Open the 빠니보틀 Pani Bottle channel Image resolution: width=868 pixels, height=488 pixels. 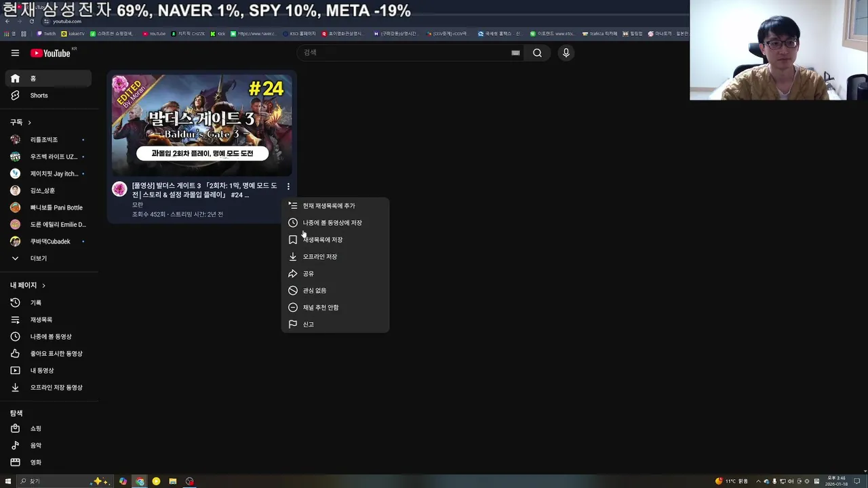48,207
